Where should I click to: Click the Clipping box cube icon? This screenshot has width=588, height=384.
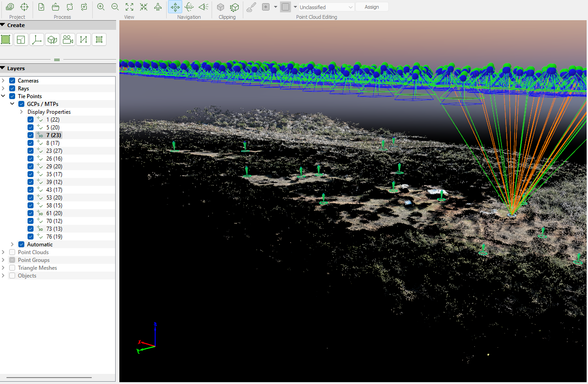tap(220, 7)
